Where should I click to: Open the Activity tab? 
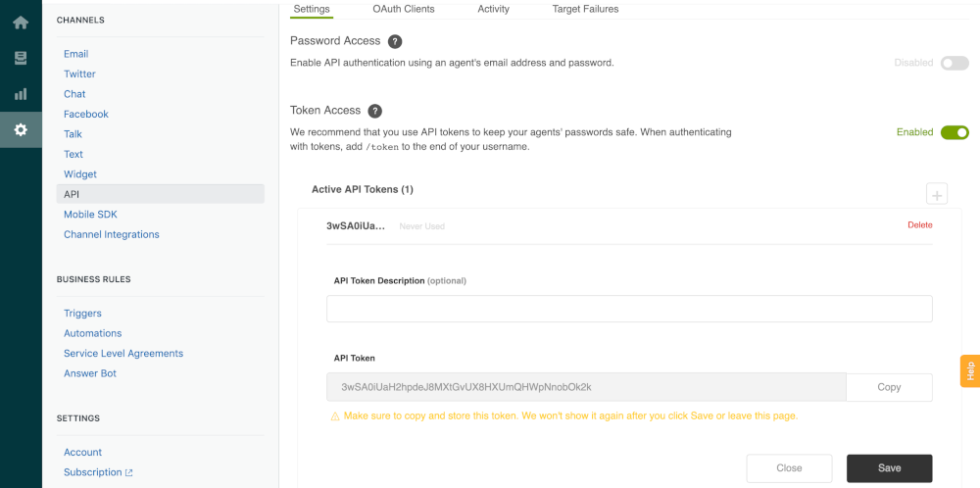point(493,9)
